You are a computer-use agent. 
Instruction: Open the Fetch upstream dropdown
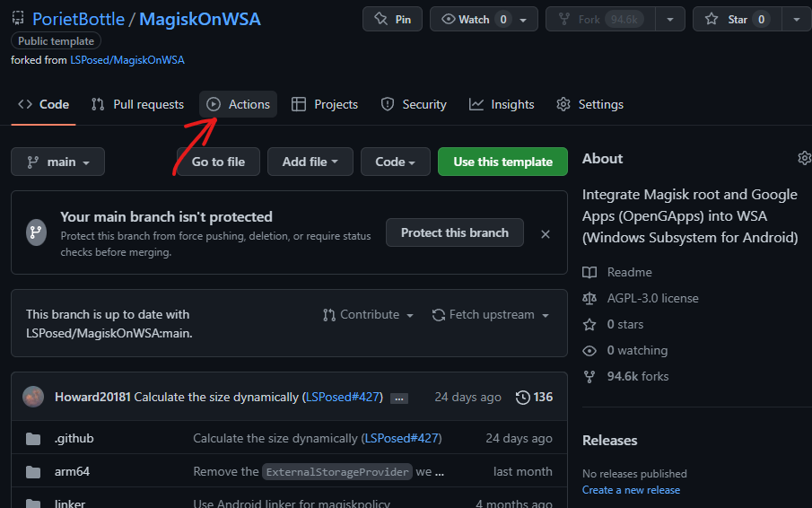491,315
